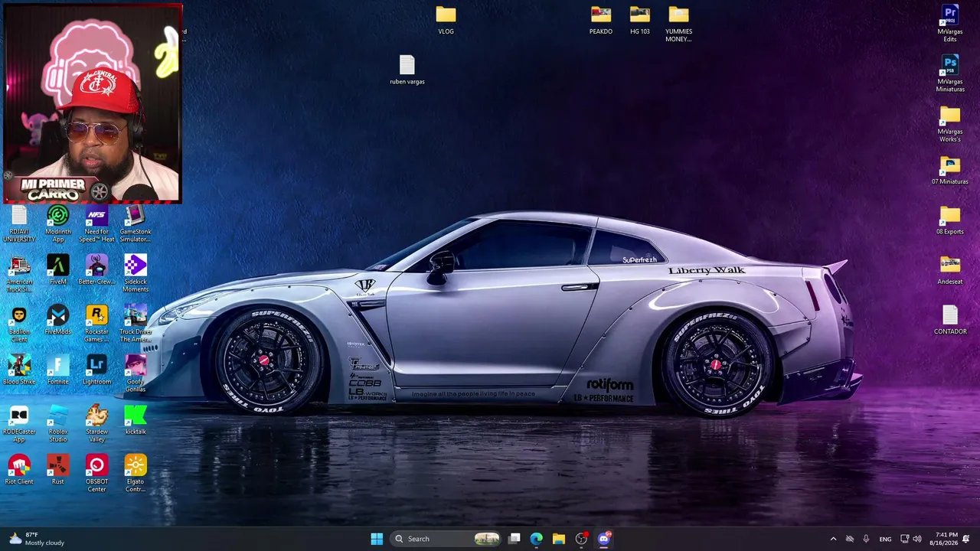Viewport: 980px width, 551px height.
Task: Select the MrVargas Work's folder
Action: click(x=950, y=124)
